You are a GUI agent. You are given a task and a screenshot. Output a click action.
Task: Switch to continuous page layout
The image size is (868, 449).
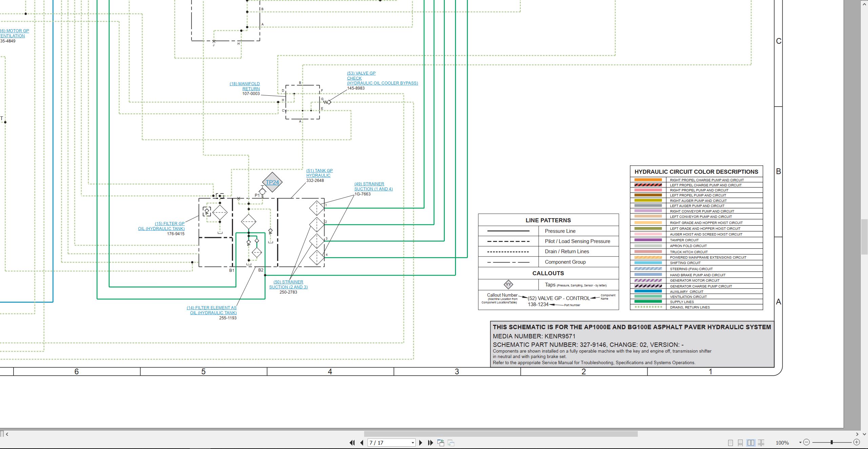point(740,443)
